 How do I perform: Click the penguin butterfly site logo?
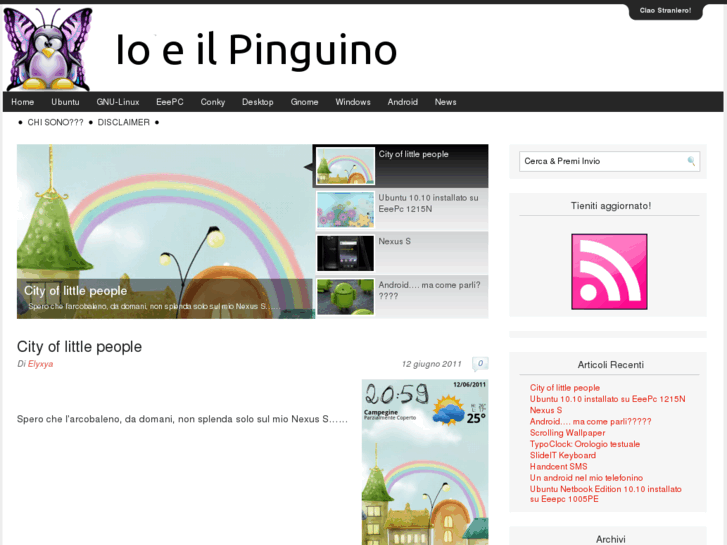(48, 49)
